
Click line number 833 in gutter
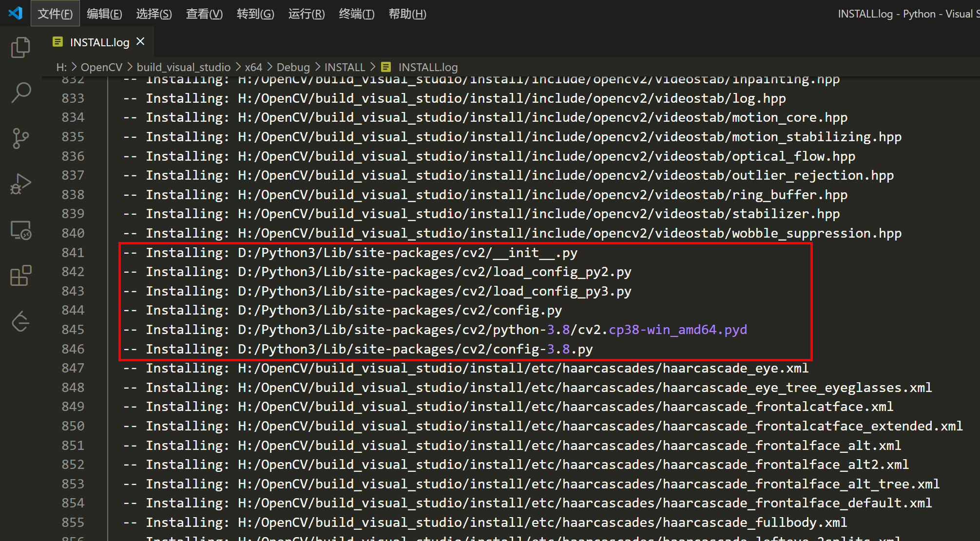click(x=73, y=98)
